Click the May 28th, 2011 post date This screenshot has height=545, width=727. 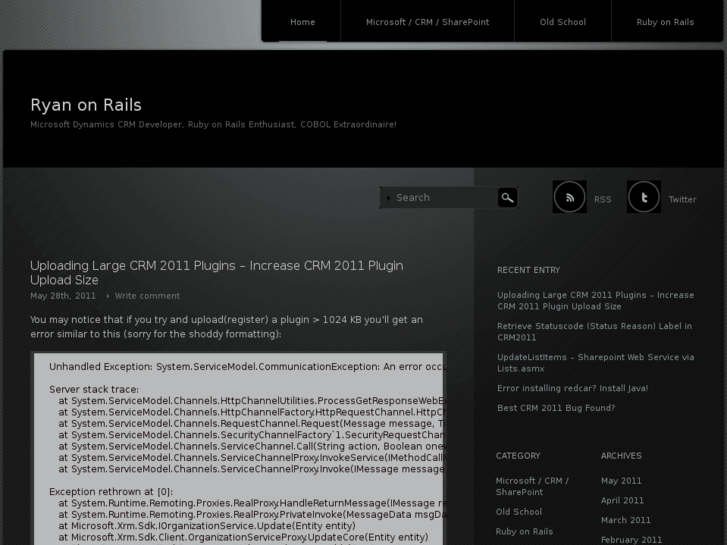click(63, 296)
